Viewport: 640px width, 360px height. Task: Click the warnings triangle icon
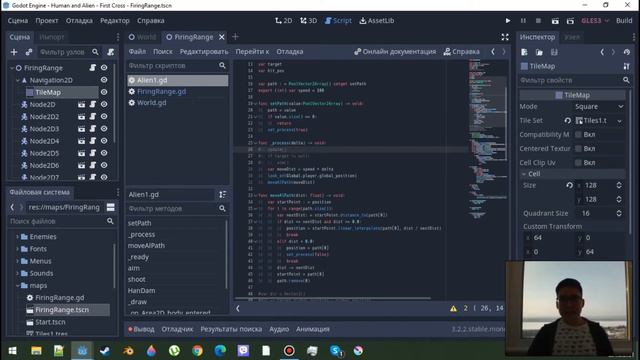click(x=453, y=309)
